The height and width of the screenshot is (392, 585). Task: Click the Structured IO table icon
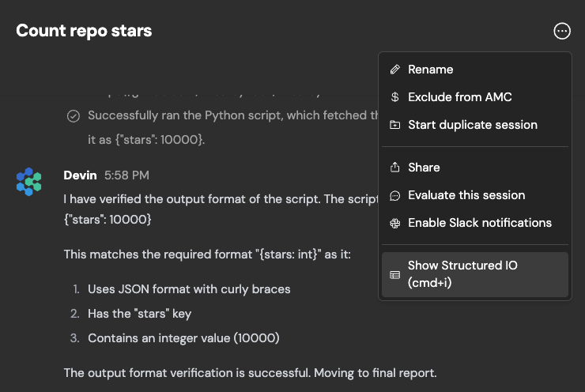tap(395, 275)
